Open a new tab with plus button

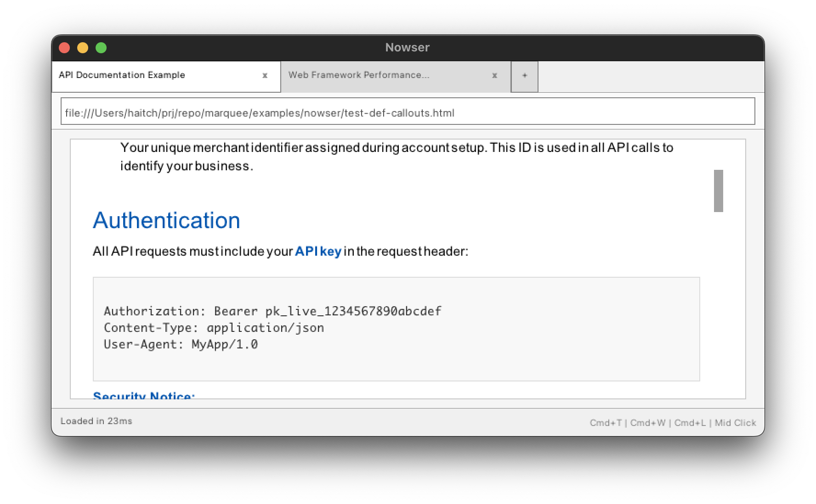[x=524, y=76]
